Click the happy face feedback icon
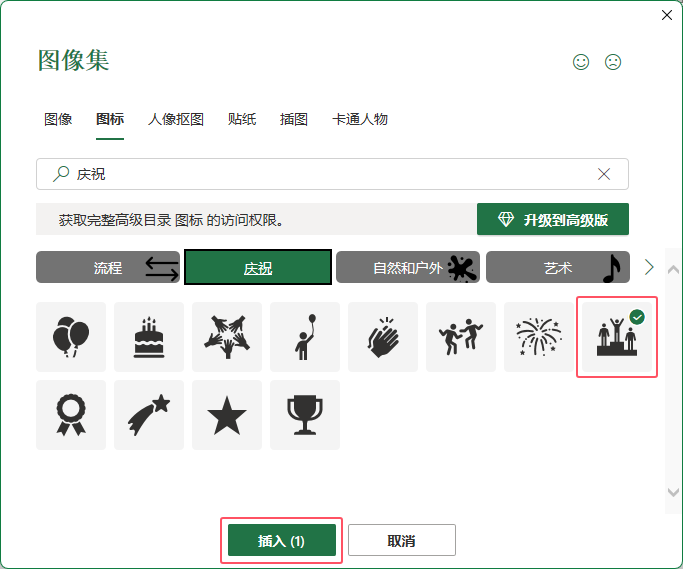 click(581, 62)
